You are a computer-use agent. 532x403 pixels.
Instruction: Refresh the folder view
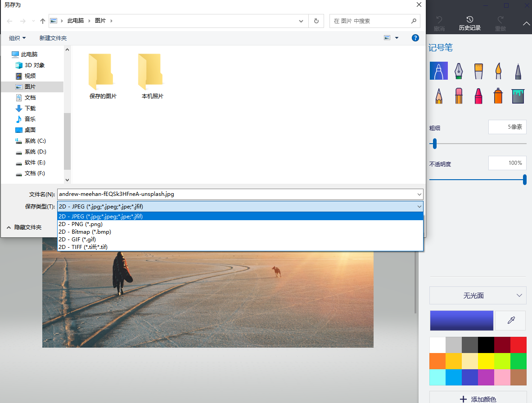[316, 21]
